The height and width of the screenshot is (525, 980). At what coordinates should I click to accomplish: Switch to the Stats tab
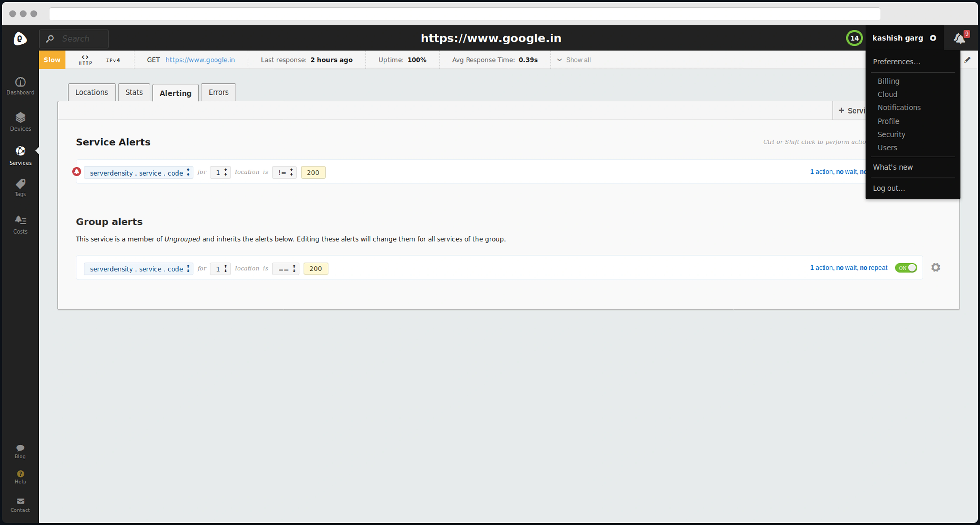click(134, 92)
